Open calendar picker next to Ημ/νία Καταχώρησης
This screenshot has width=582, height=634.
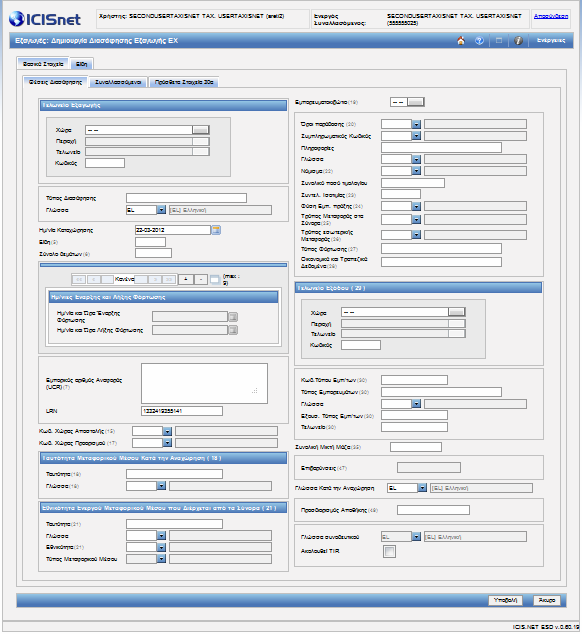(216, 230)
